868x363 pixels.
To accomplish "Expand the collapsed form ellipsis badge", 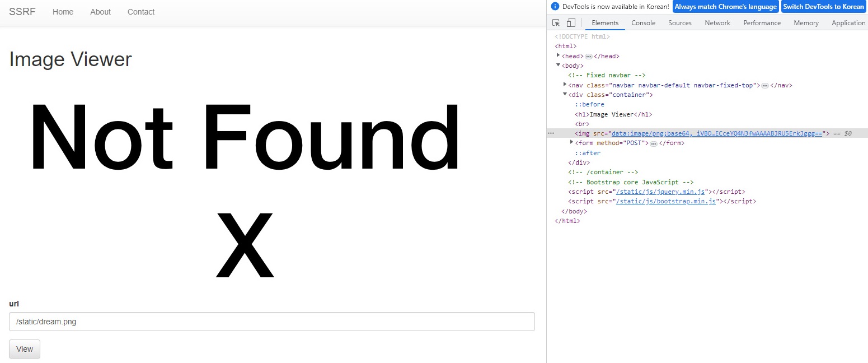I will pyautogui.click(x=653, y=143).
